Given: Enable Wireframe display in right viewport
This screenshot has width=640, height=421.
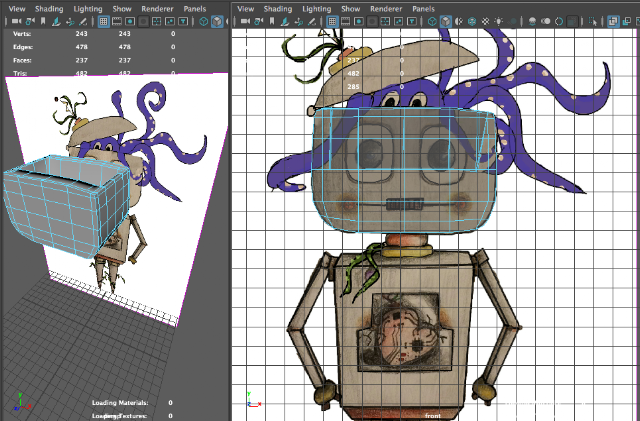Looking at the screenshot, I should [432, 21].
